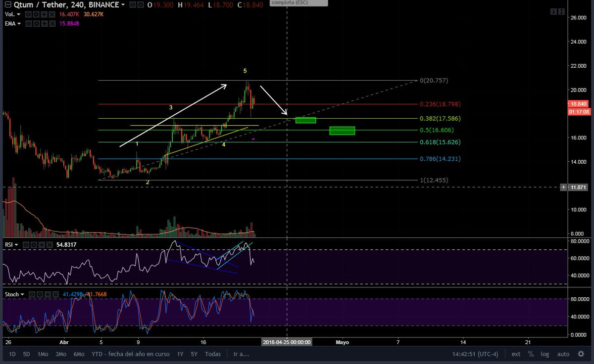Click the 0.236(18.798) Fibonacci label
This screenshot has height=364, width=594.
(x=441, y=104)
